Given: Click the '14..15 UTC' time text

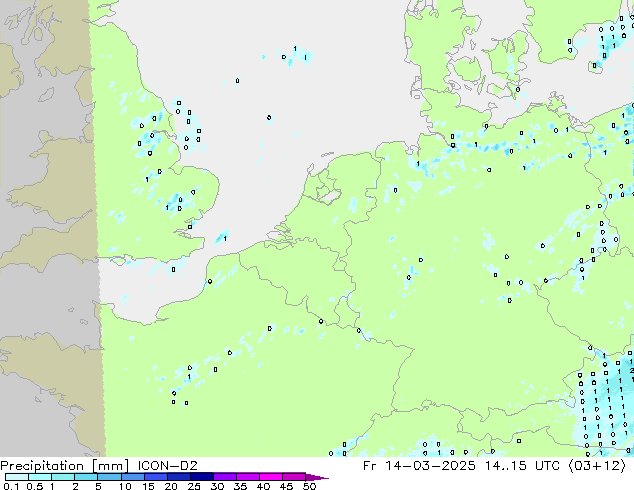Looking at the screenshot, I should pyautogui.click(x=523, y=466).
